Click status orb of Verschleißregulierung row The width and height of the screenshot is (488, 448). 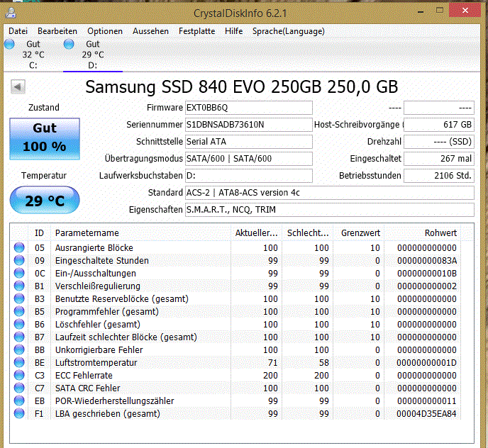tap(19, 286)
